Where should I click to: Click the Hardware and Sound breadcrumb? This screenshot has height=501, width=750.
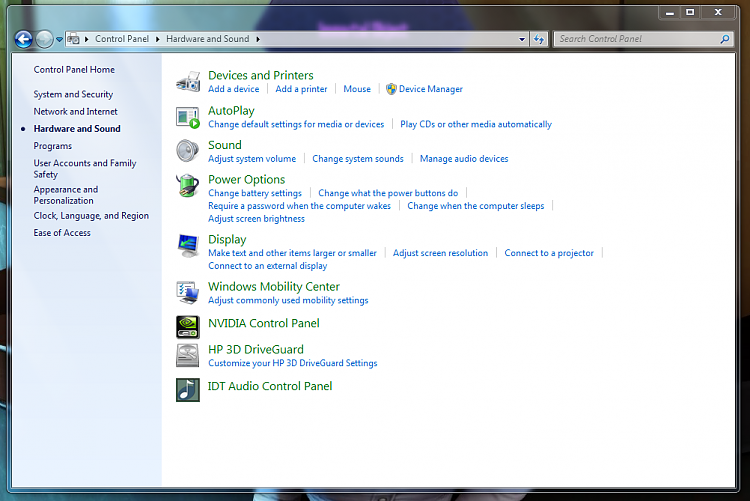208,39
